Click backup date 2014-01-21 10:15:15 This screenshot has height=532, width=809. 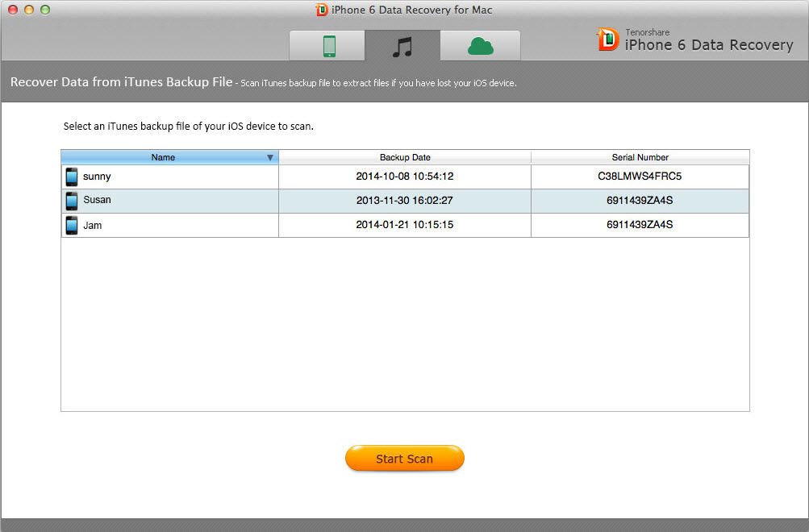click(405, 225)
